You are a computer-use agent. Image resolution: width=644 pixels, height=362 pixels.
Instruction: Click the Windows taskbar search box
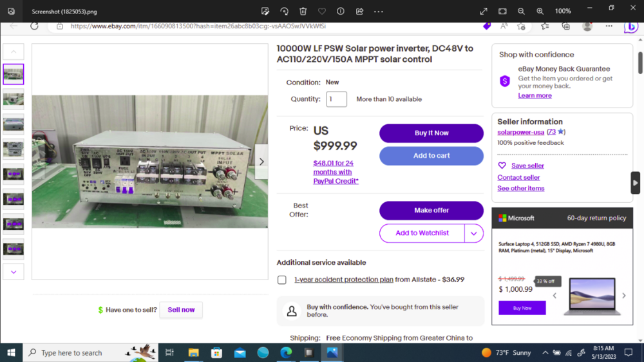90,352
